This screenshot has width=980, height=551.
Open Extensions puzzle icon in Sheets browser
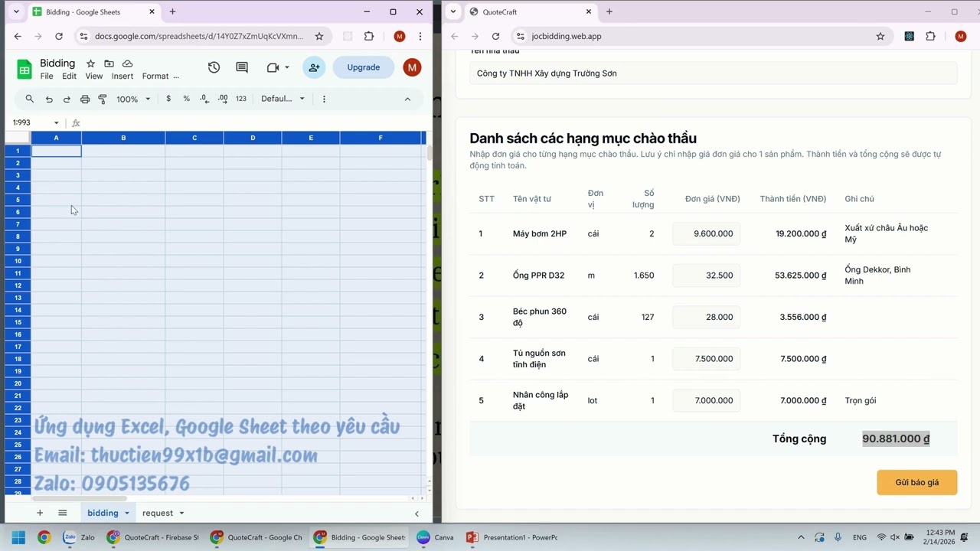369,36
